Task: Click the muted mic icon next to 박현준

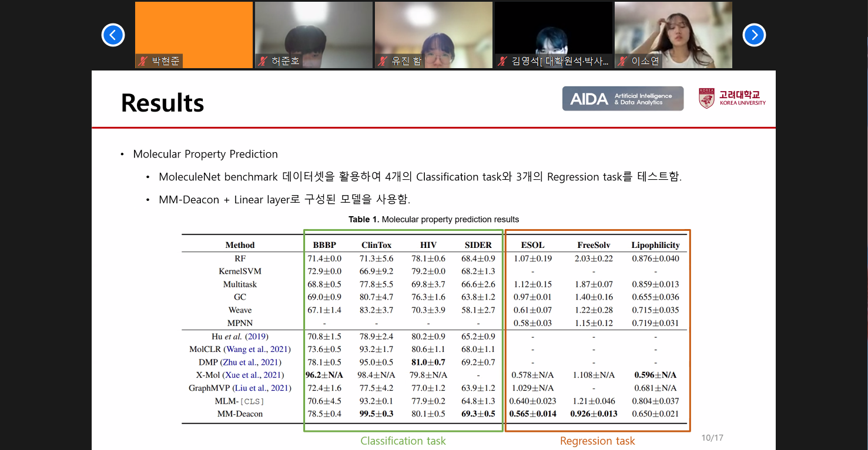Action: (x=143, y=61)
